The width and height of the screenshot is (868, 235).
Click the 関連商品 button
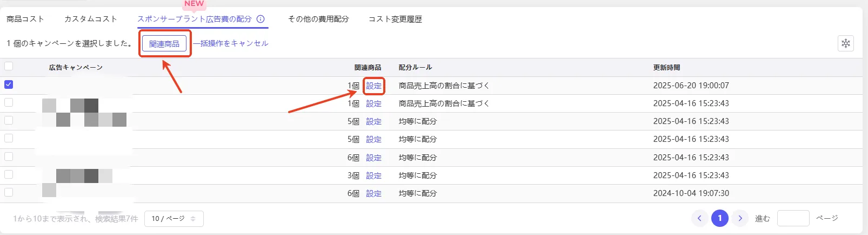coord(164,44)
